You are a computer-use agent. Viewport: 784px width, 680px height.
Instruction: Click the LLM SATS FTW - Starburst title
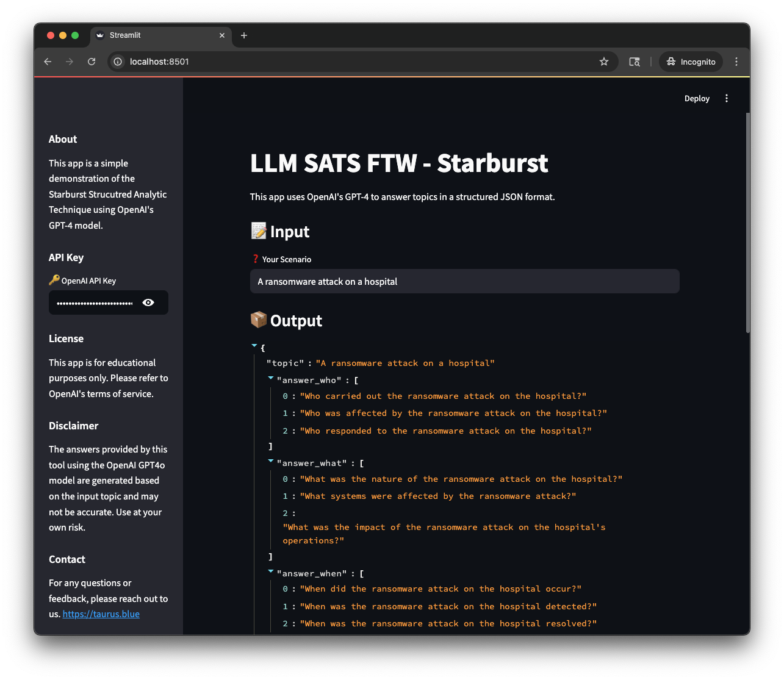pos(399,163)
